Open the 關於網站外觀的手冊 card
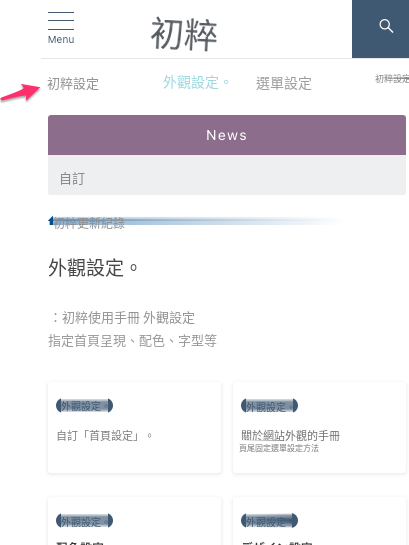 tap(319, 427)
